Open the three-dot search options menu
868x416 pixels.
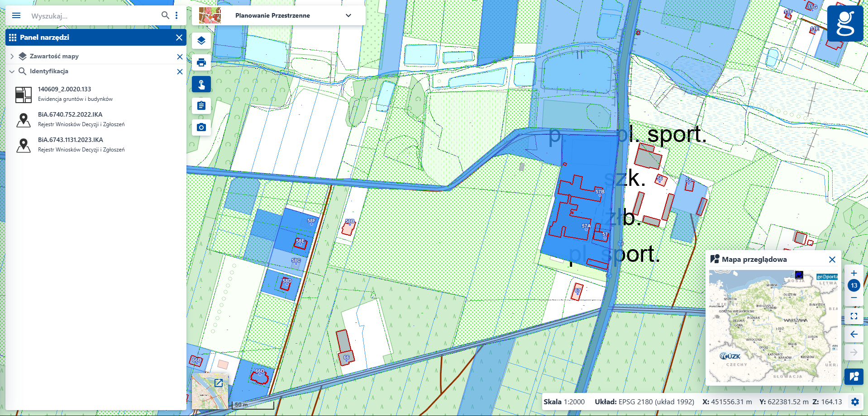tap(176, 15)
